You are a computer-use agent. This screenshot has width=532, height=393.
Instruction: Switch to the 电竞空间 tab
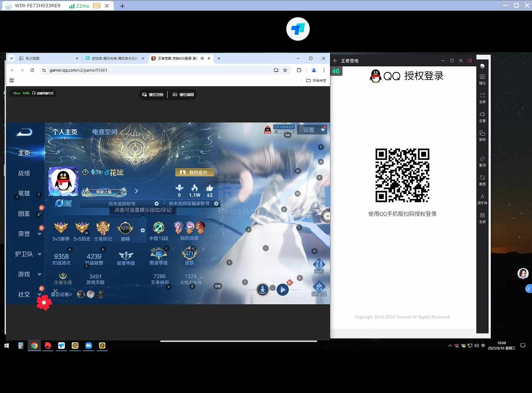point(104,132)
